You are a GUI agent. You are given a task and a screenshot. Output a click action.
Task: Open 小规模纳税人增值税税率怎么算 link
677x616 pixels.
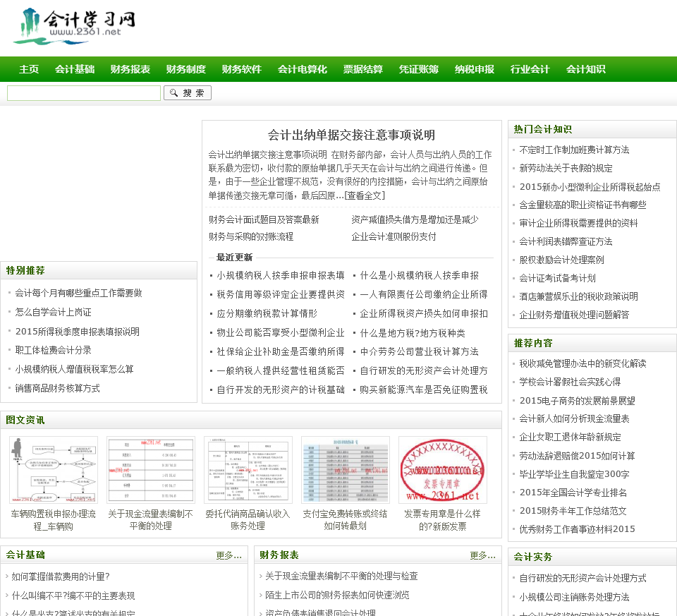(74, 369)
